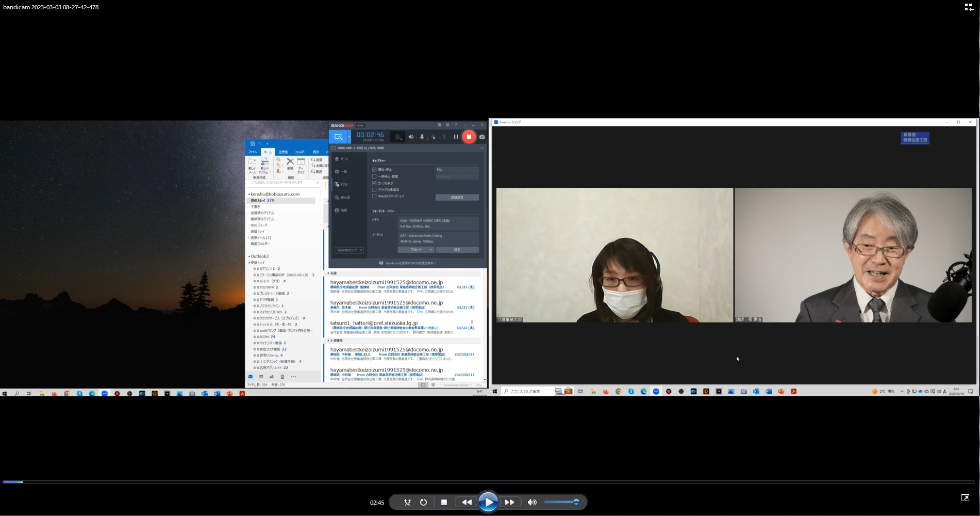980x516 pixels.
Task: Toggle Bandicam microphone icon
Action: 422,137
